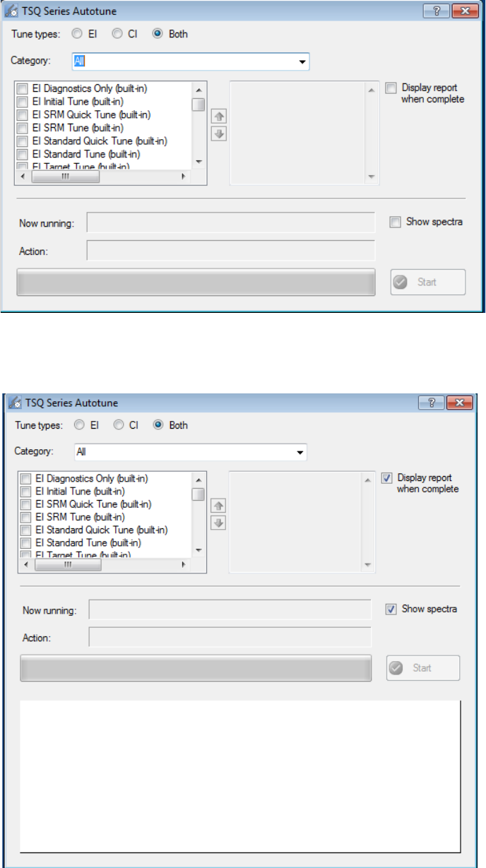Screen dimensions: 486x868
Task: Click the help button in the collapsed Autotune window's title bar
Action: coord(436,11)
